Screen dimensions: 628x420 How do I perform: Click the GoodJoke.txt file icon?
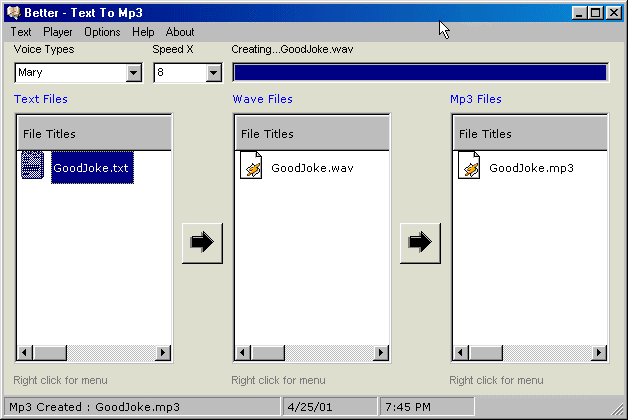tap(32, 167)
